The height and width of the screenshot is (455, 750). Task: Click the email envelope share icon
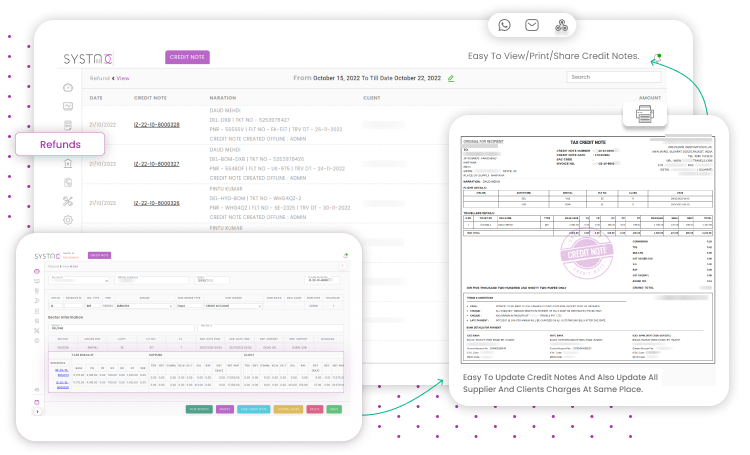pyautogui.click(x=532, y=26)
